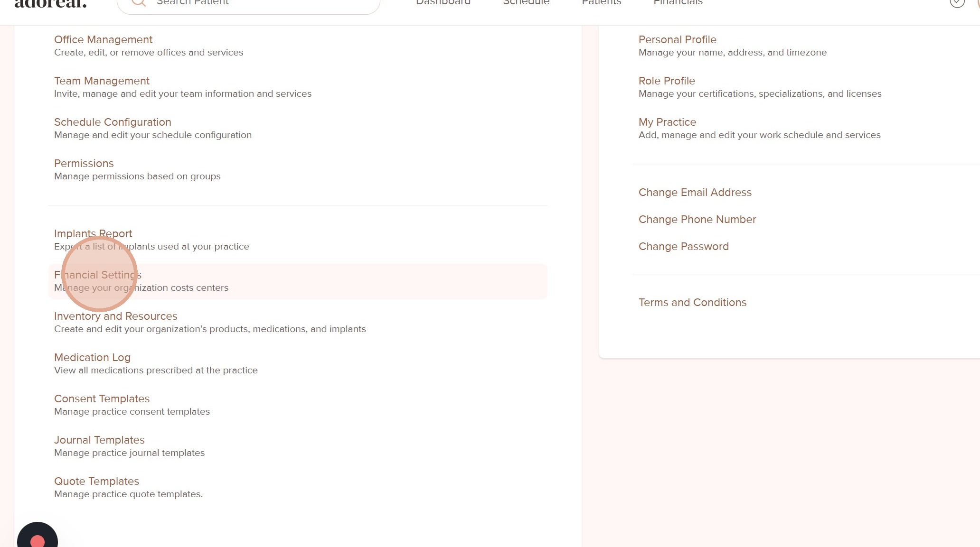Open Consent Templates link
Viewport: 980px width, 547px height.
pos(102,399)
